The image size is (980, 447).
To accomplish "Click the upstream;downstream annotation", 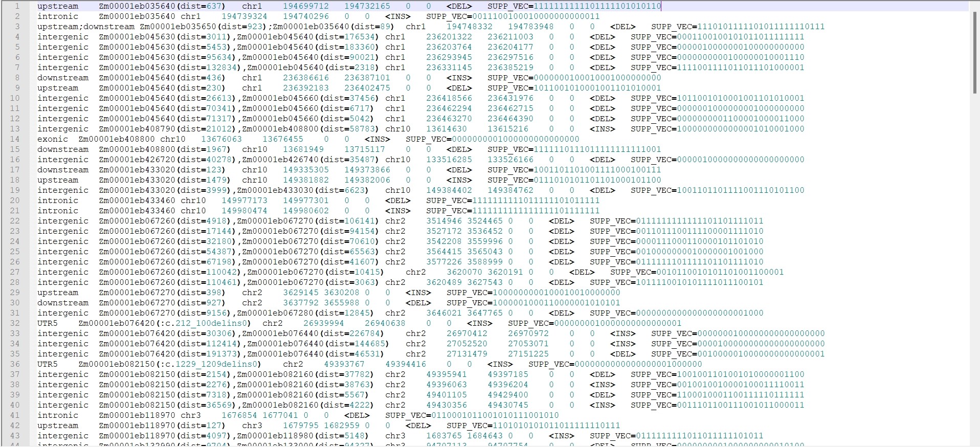I will point(86,27).
